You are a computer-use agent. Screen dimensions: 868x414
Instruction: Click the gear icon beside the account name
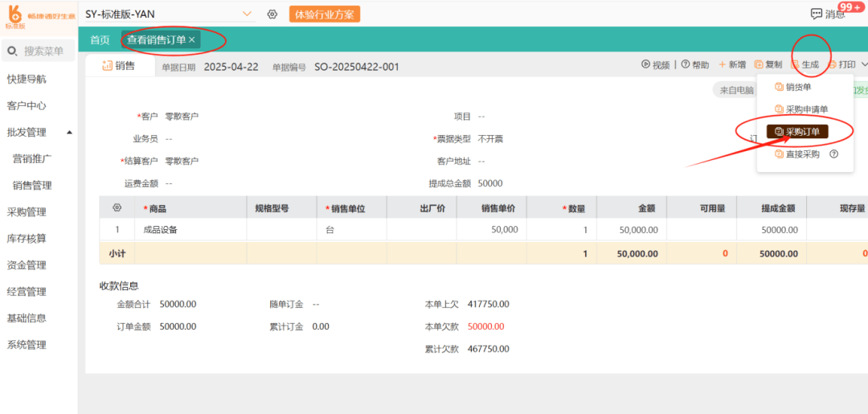coord(272,14)
